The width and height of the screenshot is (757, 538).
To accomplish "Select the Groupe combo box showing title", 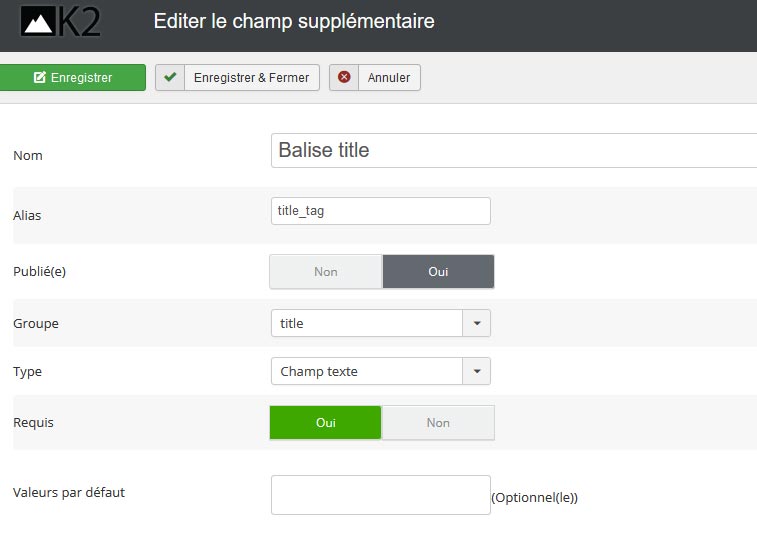I will (x=381, y=323).
